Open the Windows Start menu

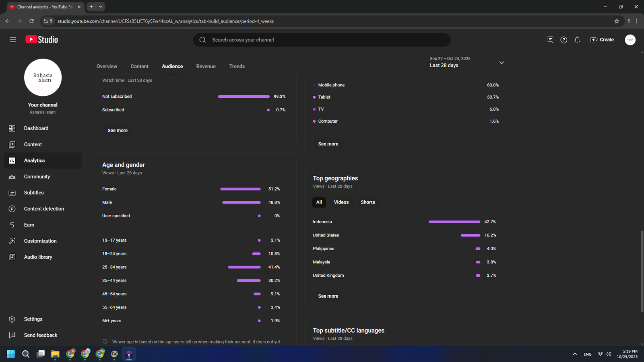pyautogui.click(x=11, y=354)
